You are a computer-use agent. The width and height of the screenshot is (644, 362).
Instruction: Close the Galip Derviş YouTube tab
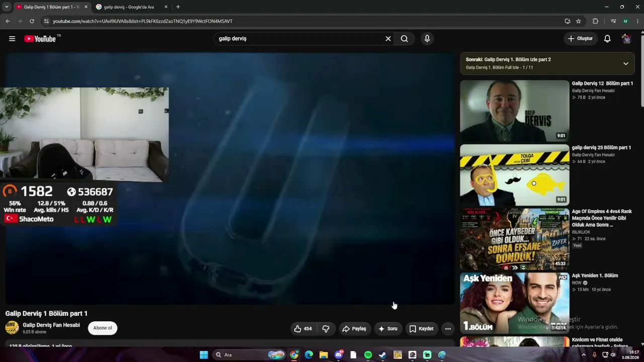tap(86, 7)
